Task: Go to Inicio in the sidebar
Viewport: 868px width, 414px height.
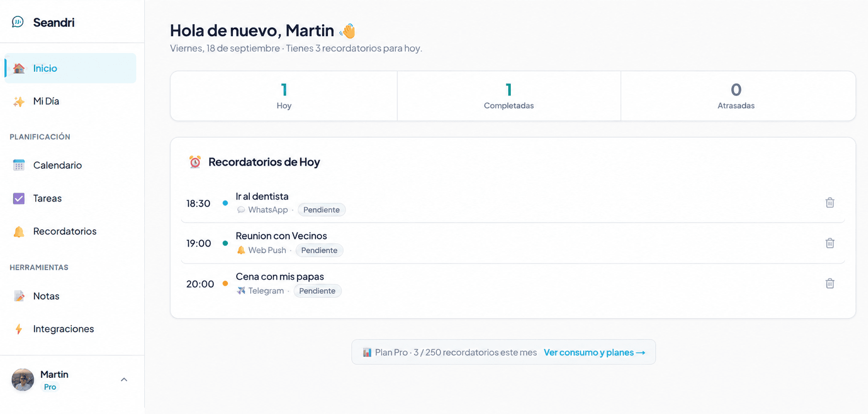Action: (x=70, y=68)
